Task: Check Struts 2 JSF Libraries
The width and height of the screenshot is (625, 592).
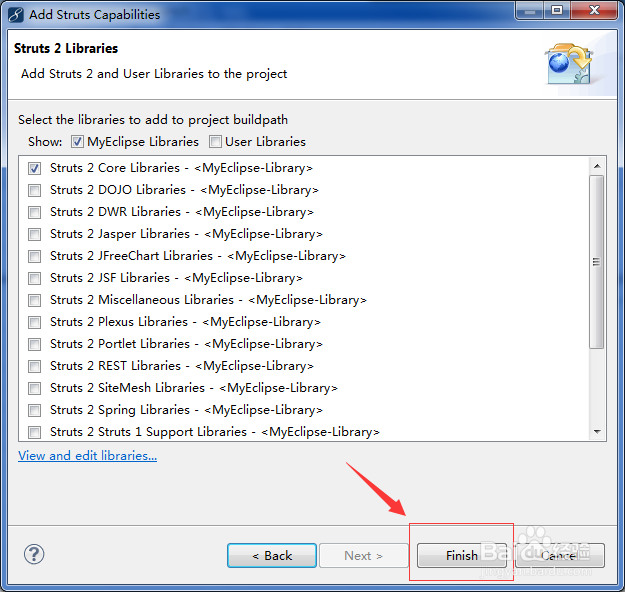Action: [x=34, y=278]
